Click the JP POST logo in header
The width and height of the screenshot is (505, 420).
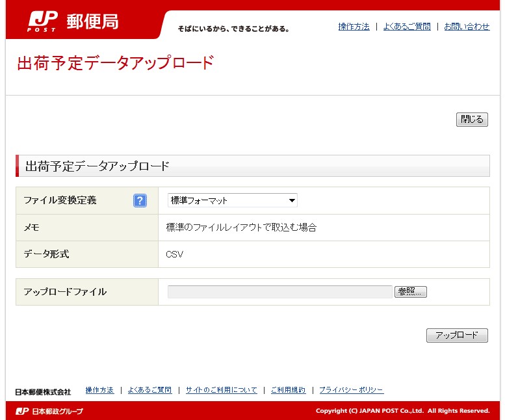(43, 21)
